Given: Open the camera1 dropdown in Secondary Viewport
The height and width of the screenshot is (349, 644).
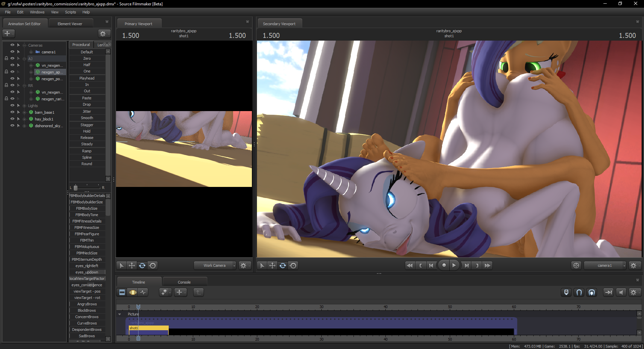Looking at the screenshot, I should pyautogui.click(x=605, y=265).
